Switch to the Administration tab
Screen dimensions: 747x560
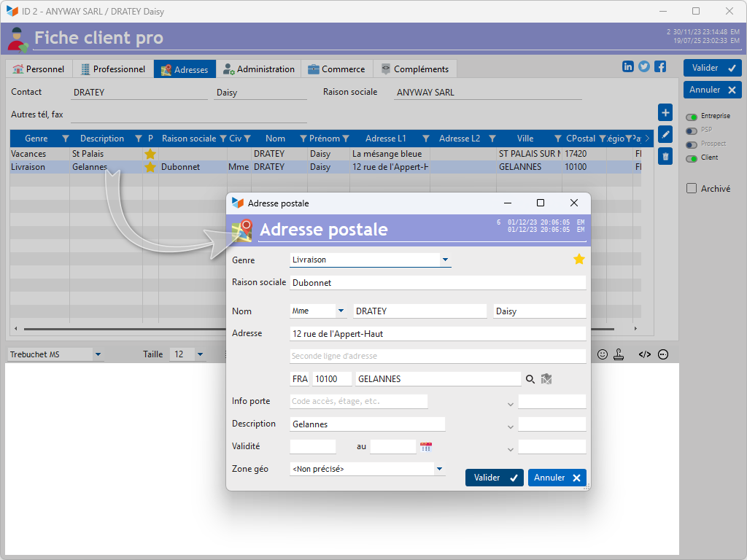[x=259, y=69]
